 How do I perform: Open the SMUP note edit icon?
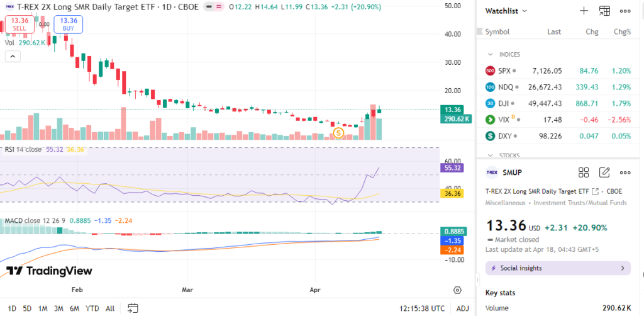pyautogui.click(x=604, y=172)
